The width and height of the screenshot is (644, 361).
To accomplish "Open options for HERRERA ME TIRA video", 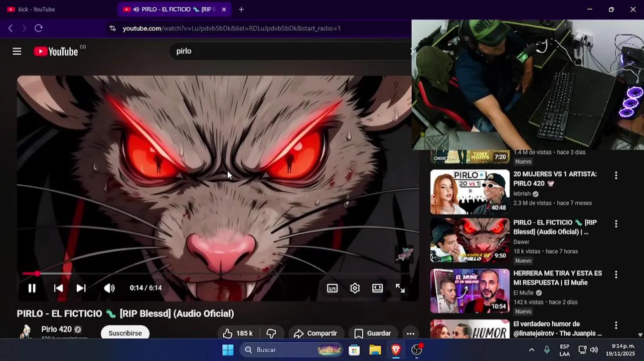I will coord(616,275).
